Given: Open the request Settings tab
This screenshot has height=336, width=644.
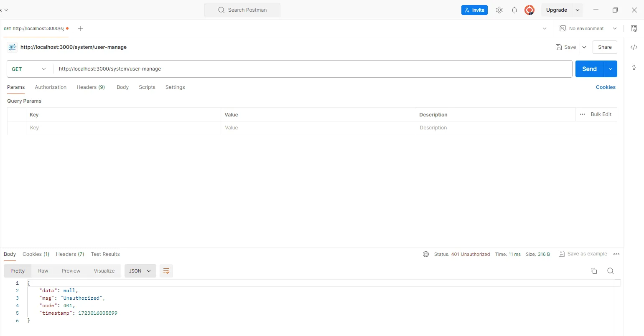Looking at the screenshot, I should (175, 87).
